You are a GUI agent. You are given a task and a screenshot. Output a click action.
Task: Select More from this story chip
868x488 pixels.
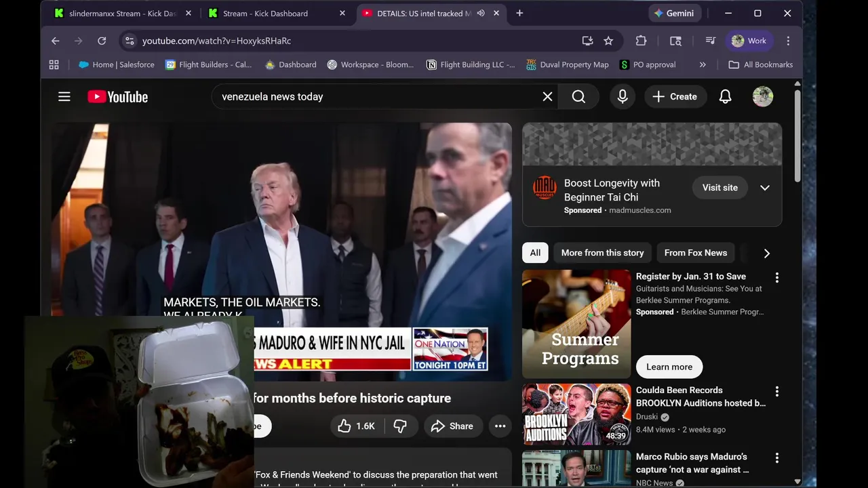[x=602, y=253]
